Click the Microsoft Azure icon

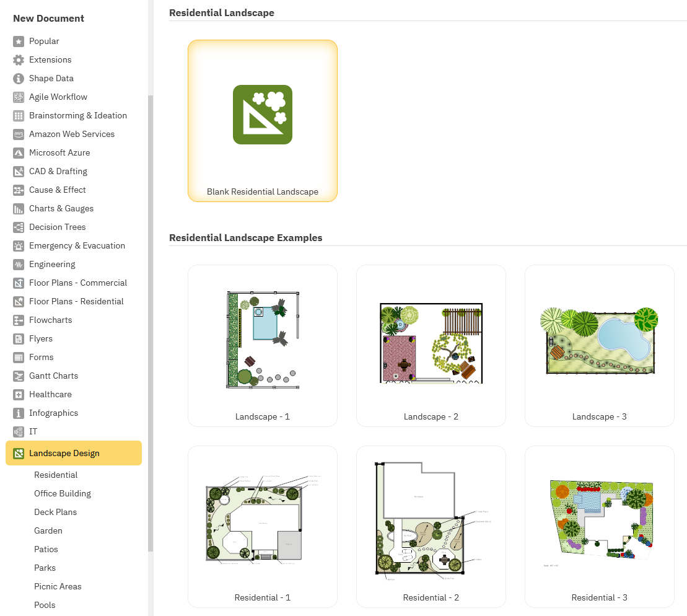pyautogui.click(x=19, y=153)
